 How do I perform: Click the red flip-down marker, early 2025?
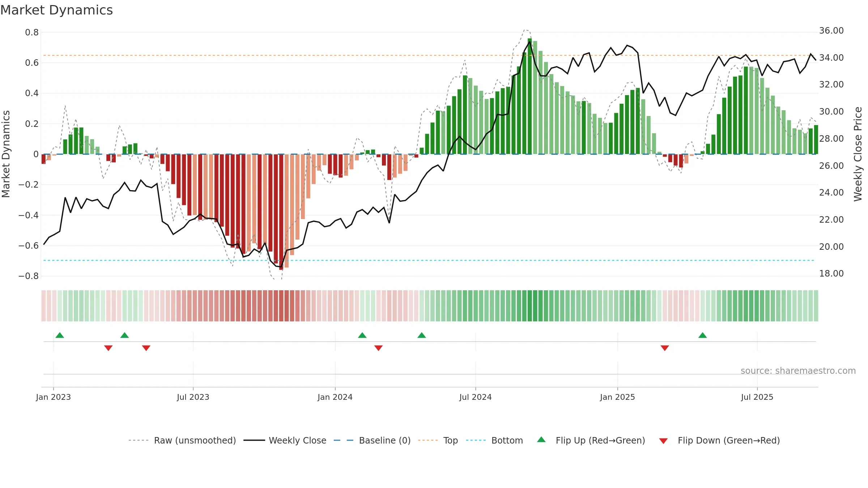tap(665, 348)
